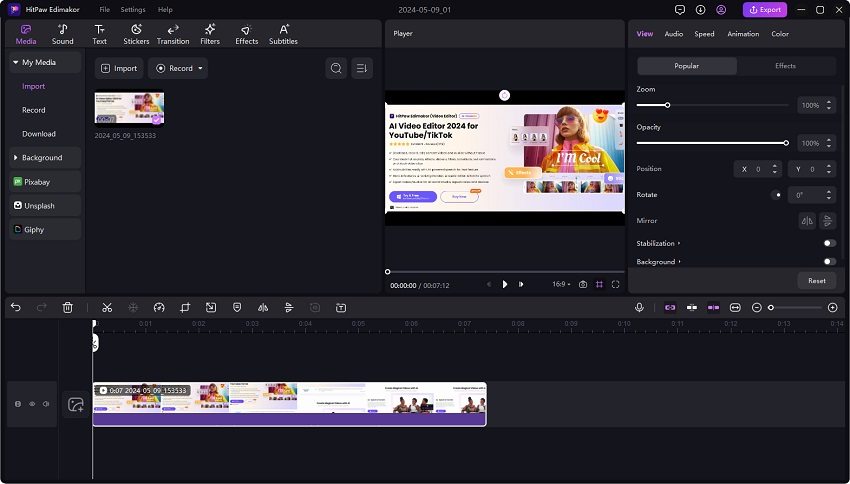Click the search media icon

click(336, 68)
